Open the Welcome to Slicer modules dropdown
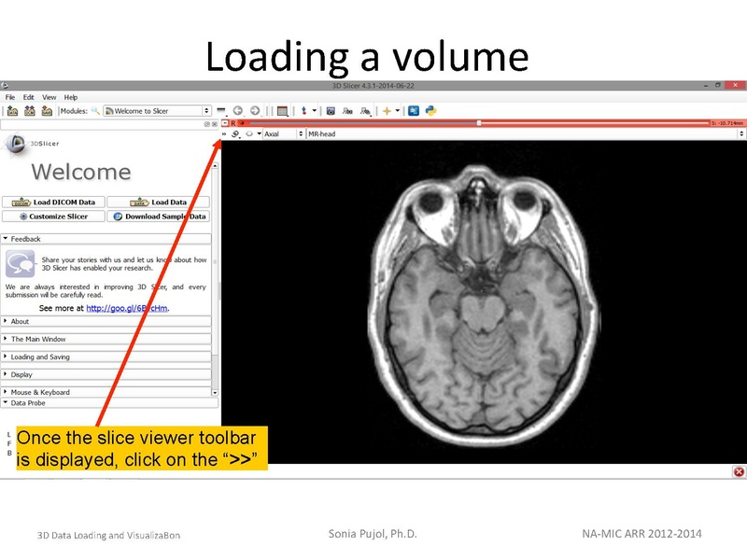 coord(157,111)
